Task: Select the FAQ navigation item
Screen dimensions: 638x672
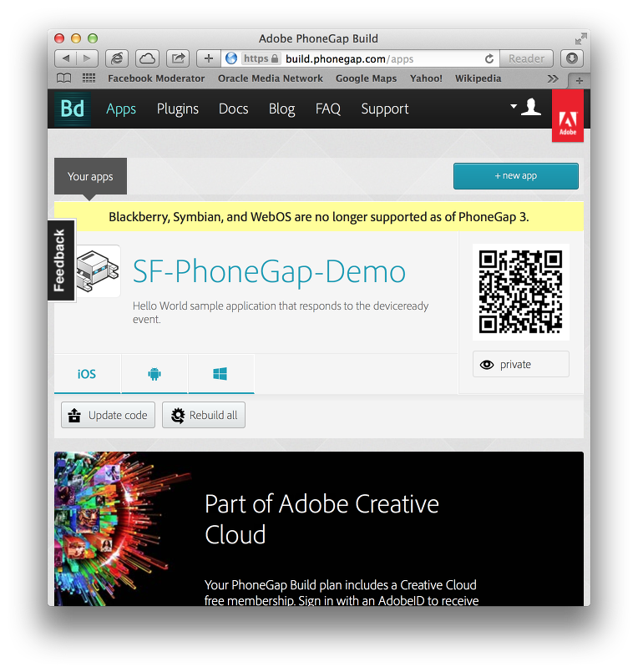Action: click(x=328, y=109)
